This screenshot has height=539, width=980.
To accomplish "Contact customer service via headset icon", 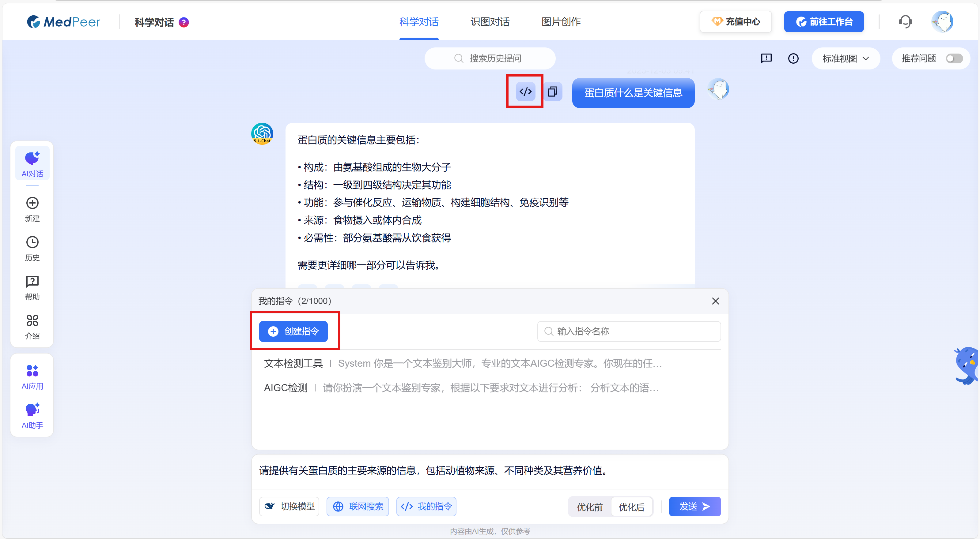I will coord(906,22).
